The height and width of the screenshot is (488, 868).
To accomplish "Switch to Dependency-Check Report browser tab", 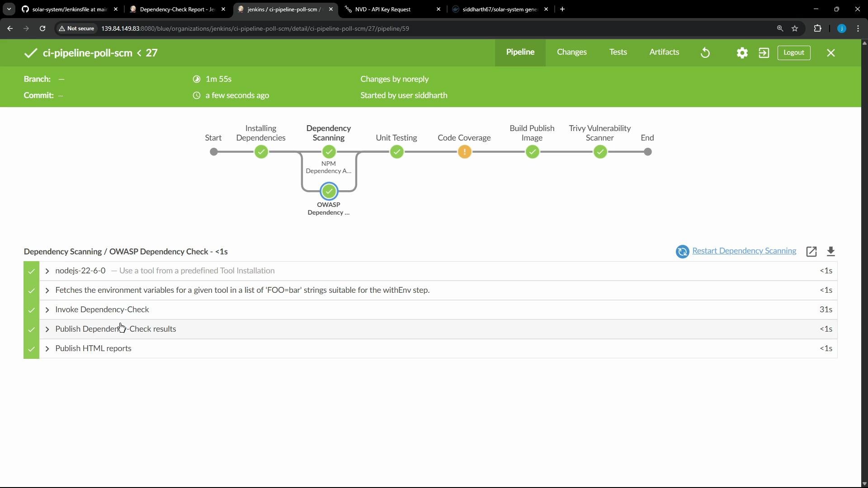I will pyautogui.click(x=177, y=9).
